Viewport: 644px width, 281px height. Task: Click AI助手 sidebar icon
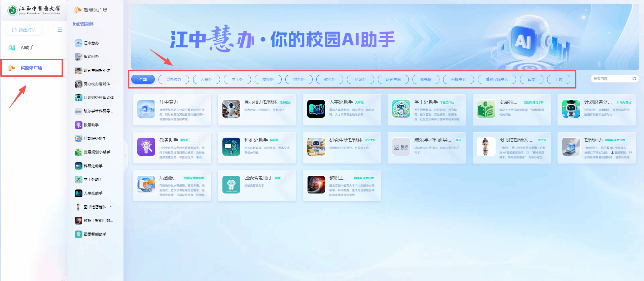click(x=12, y=47)
